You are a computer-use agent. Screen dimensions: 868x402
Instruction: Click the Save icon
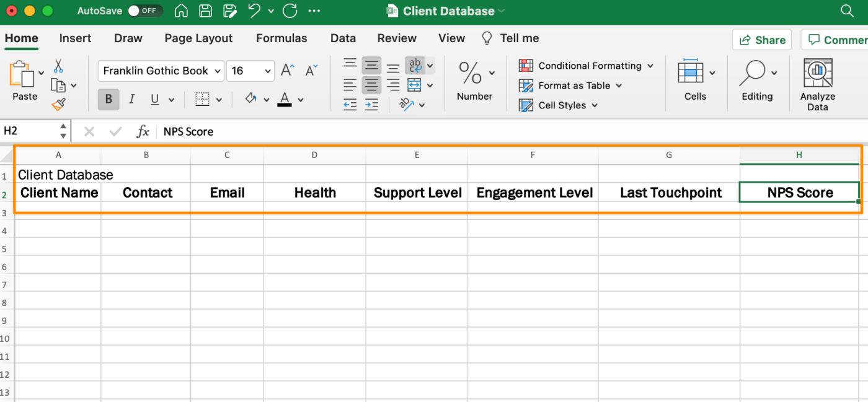point(205,11)
